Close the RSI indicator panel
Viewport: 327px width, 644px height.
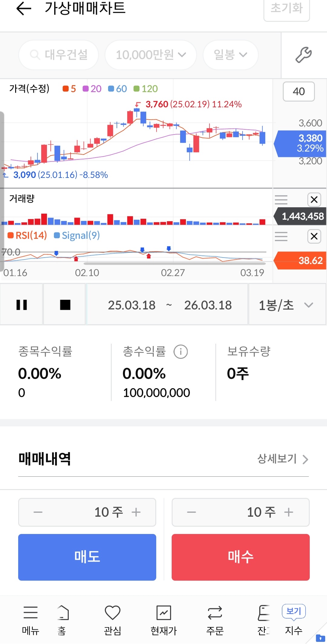(x=314, y=236)
